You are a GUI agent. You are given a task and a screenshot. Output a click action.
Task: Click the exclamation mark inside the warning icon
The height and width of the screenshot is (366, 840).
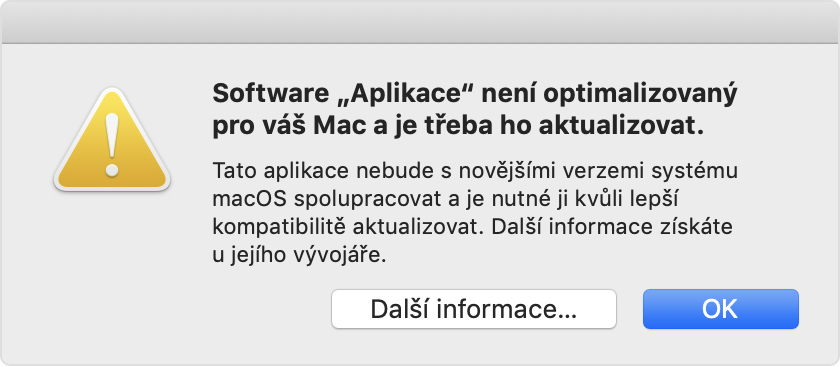point(112,144)
